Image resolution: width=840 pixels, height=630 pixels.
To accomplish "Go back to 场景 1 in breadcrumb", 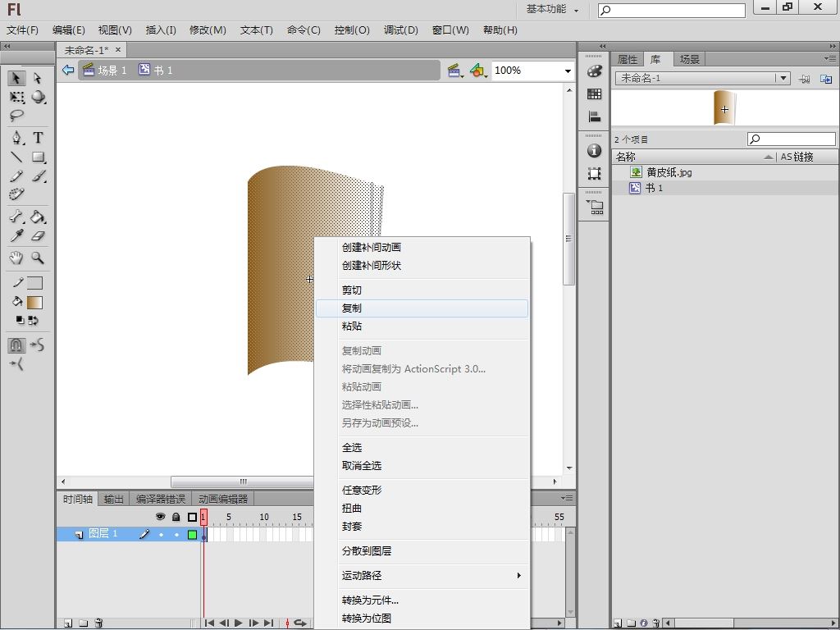I will click(112, 71).
